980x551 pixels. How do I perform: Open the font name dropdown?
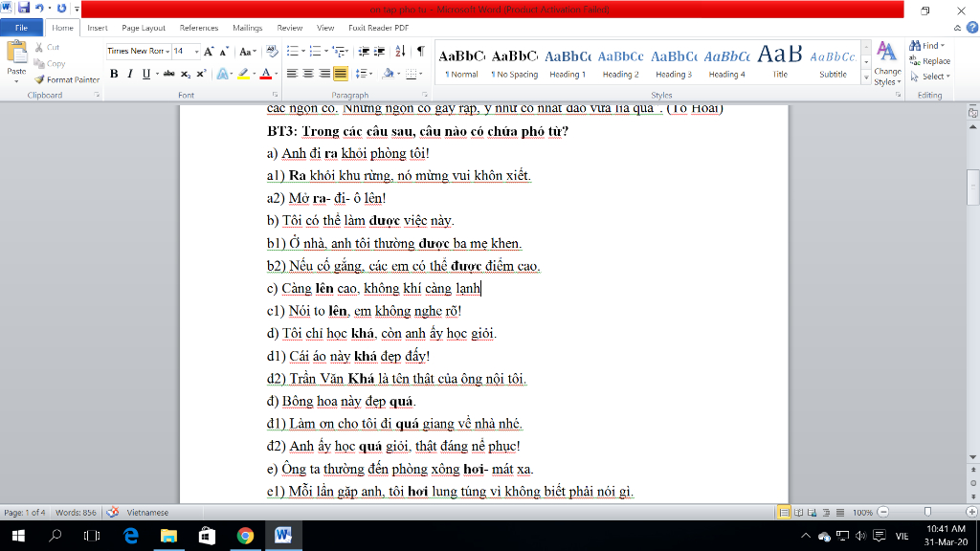tap(167, 52)
